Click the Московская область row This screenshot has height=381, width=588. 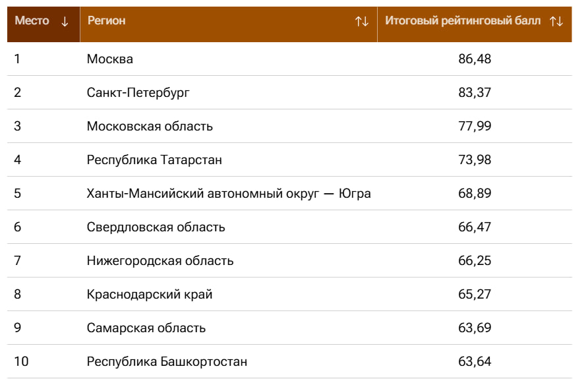coord(289,126)
